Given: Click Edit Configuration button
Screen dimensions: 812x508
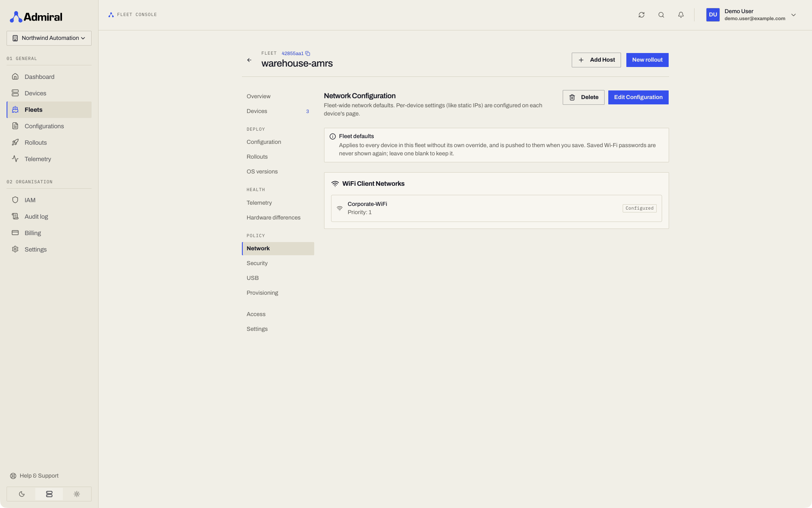Looking at the screenshot, I should [x=638, y=97].
